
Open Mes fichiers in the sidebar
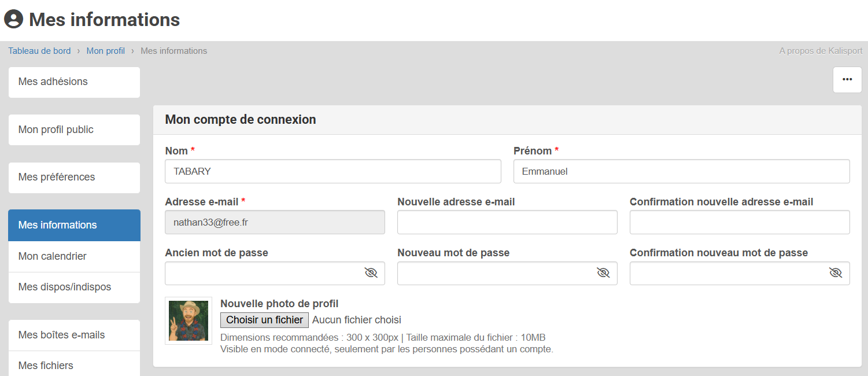[74, 365]
